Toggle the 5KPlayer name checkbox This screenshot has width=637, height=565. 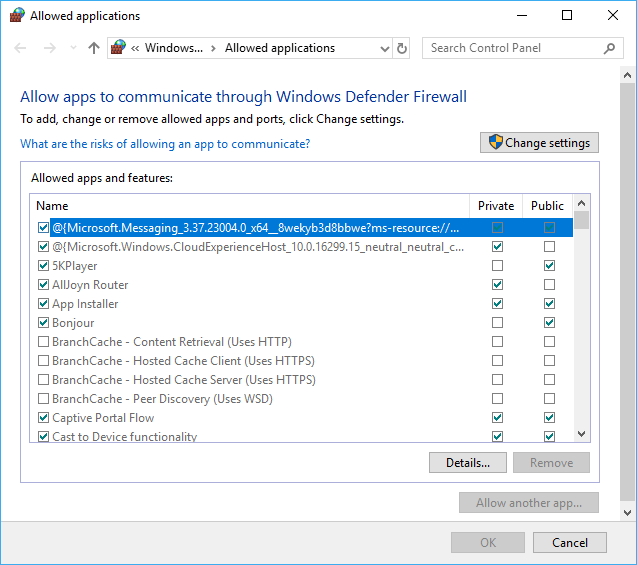pos(43,266)
